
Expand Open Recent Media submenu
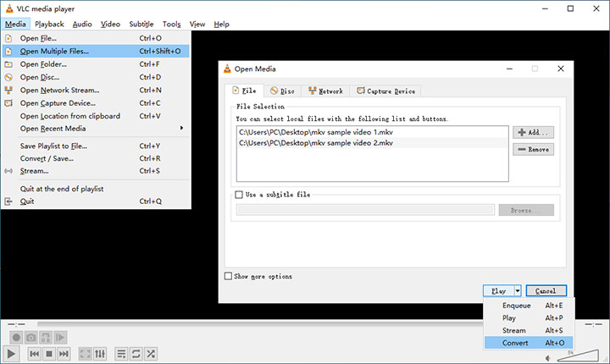point(96,129)
